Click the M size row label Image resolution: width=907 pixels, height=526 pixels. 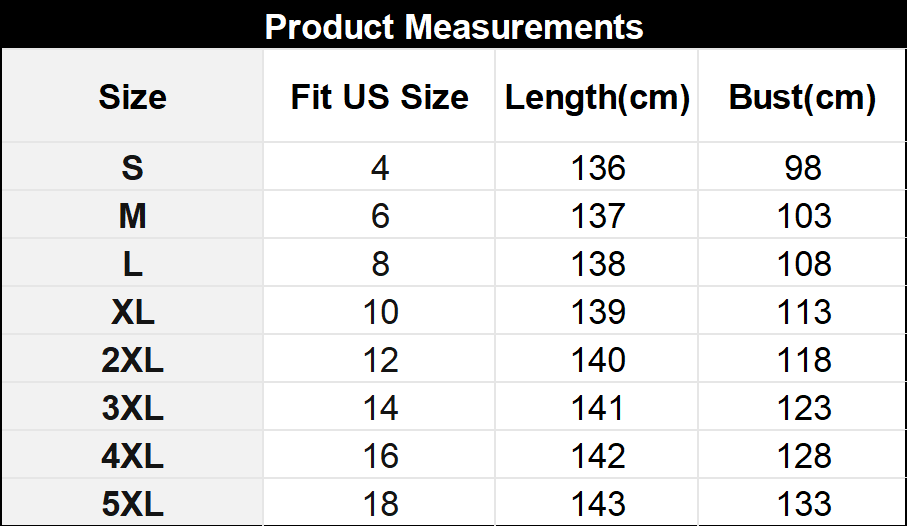coord(132,216)
